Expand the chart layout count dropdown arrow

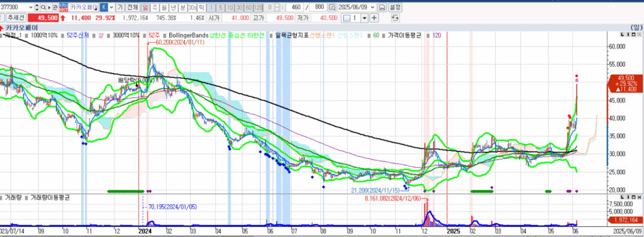pos(364,18)
